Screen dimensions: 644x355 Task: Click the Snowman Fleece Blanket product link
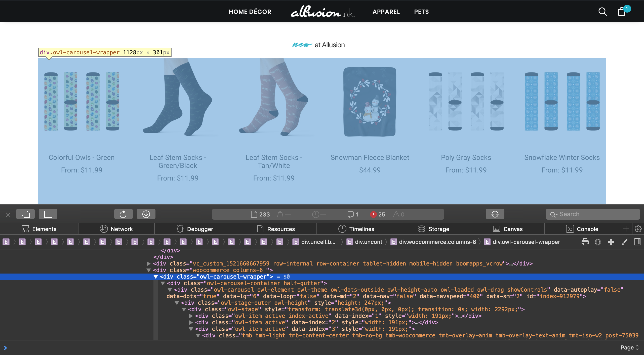coord(370,157)
